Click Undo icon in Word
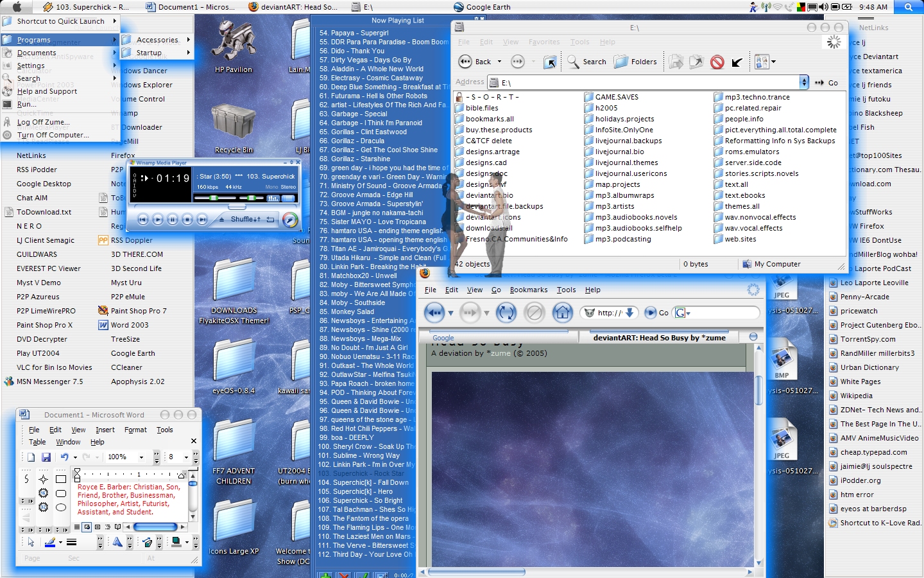 pyautogui.click(x=64, y=457)
